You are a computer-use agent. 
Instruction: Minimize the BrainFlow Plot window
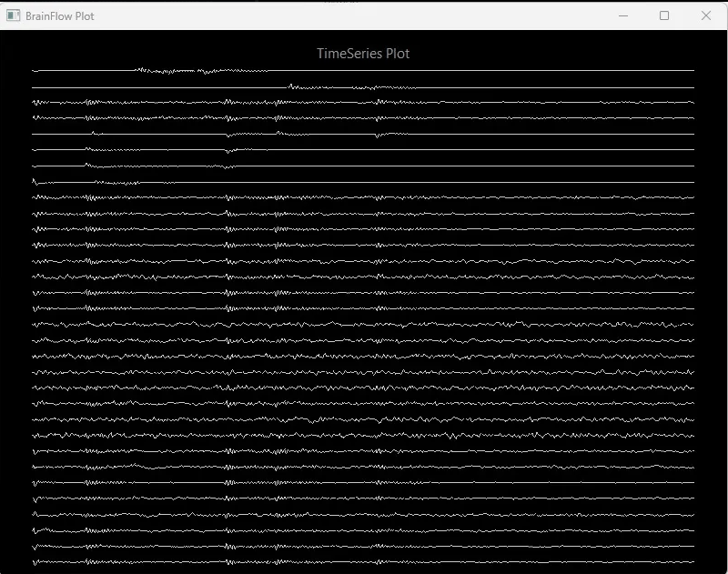623,15
